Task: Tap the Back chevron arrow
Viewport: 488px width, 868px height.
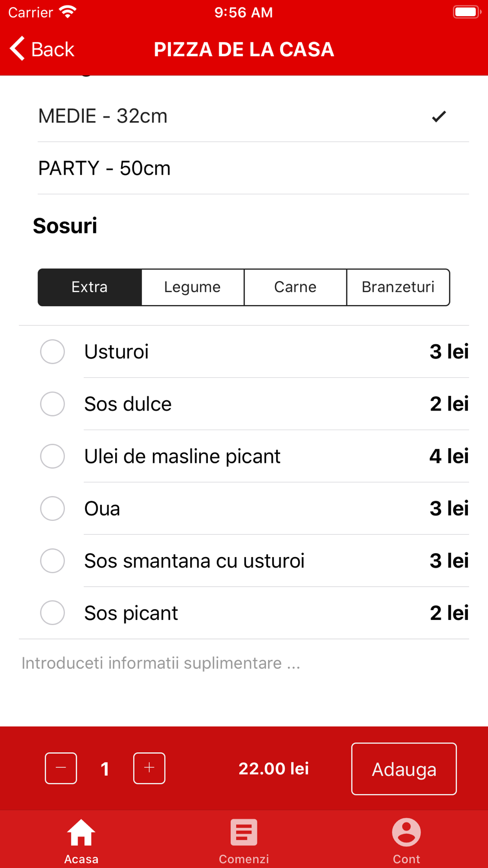Action: pyautogui.click(x=18, y=49)
